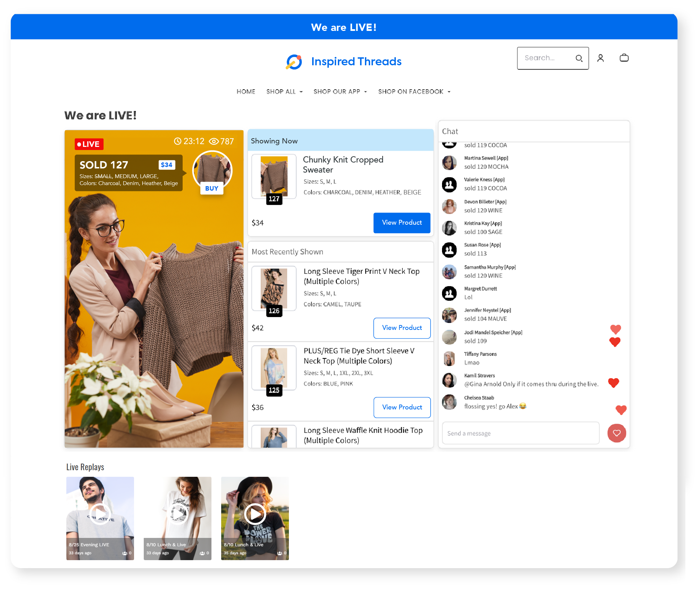
Task: Click Samantha Murphy's chat avatar
Action: tap(449, 272)
